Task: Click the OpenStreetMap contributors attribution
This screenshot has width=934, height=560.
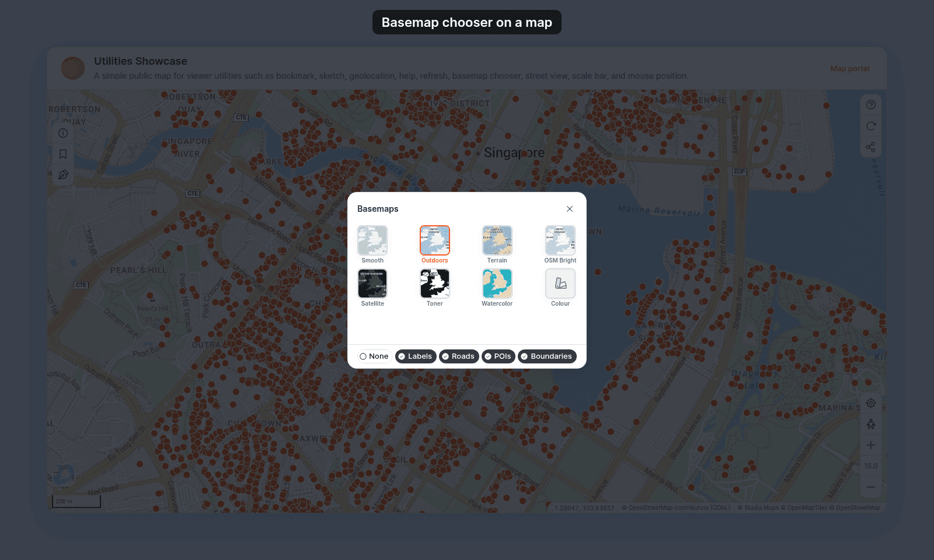Action: 676,508
